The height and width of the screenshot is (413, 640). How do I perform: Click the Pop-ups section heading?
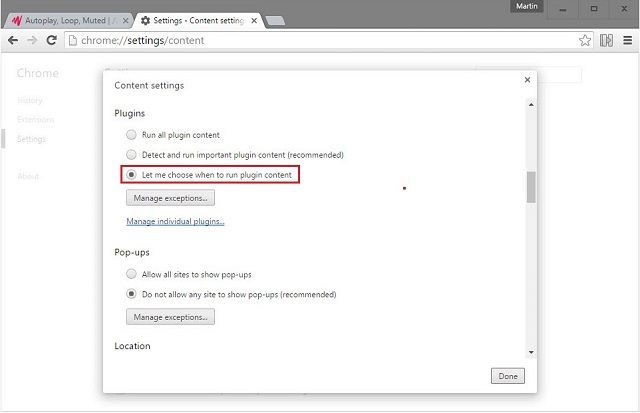pos(132,253)
